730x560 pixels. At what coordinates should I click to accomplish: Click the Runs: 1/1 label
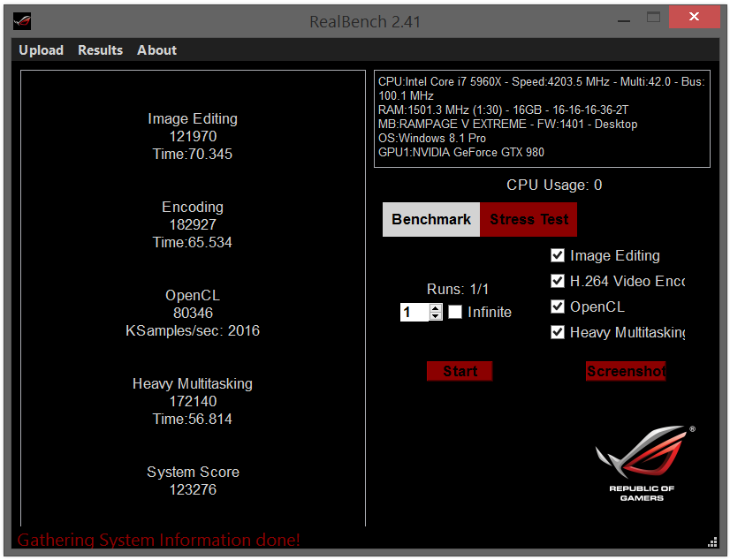pyautogui.click(x=458, y=290)
